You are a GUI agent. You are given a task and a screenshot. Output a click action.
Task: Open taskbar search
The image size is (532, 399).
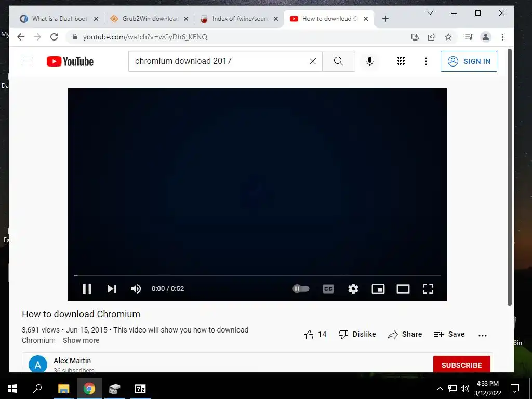[x=37, y=389]
